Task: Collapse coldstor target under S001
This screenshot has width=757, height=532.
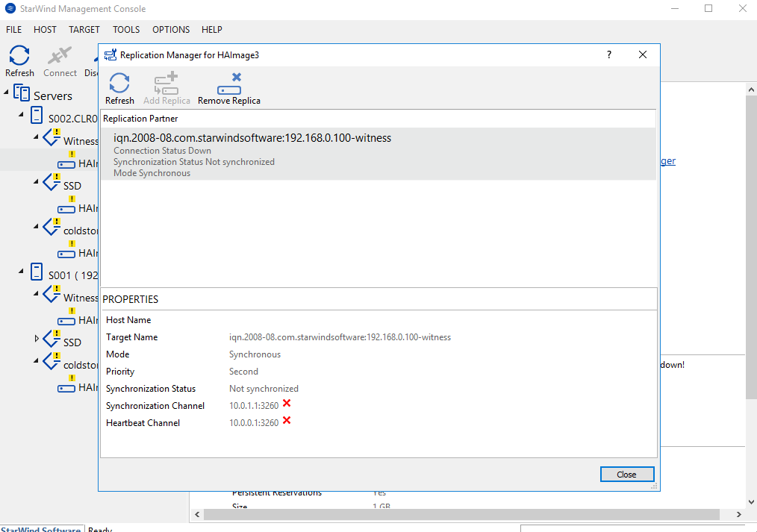Action: 36,361
